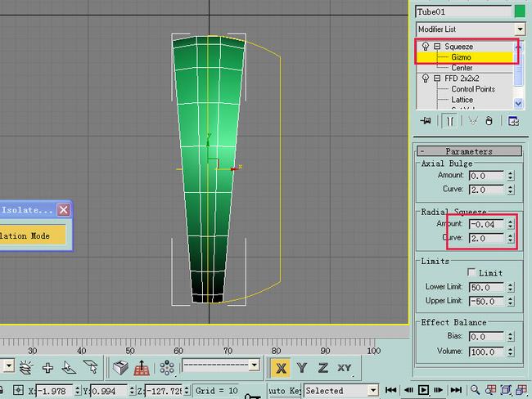532x399 pixels.
Task: Adjust Radial Squeeze Curve spinner
Action: pos(511,238)
